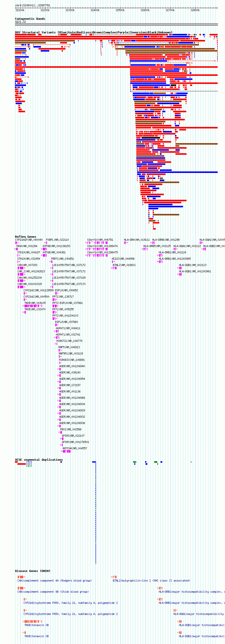Image resolution: width=225 pixels, height=644 pixels.
Task: Select the Cytogenetic Bands track title
Action: point(30,19)
